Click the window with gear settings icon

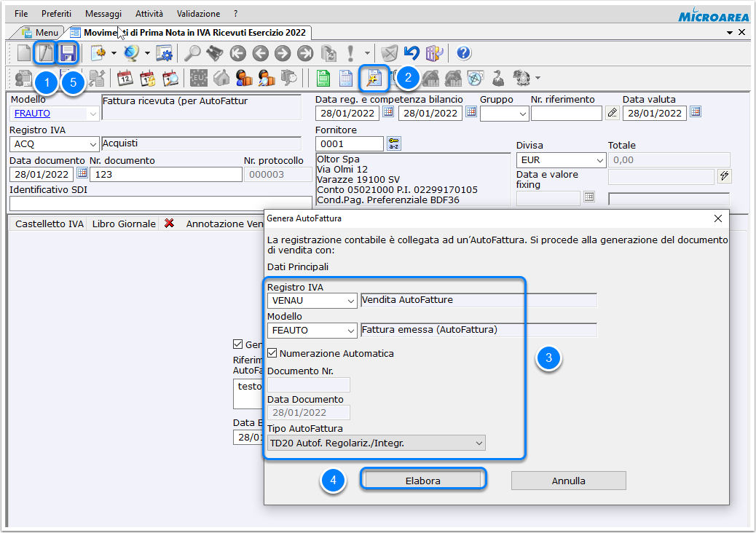pos(165,53)
